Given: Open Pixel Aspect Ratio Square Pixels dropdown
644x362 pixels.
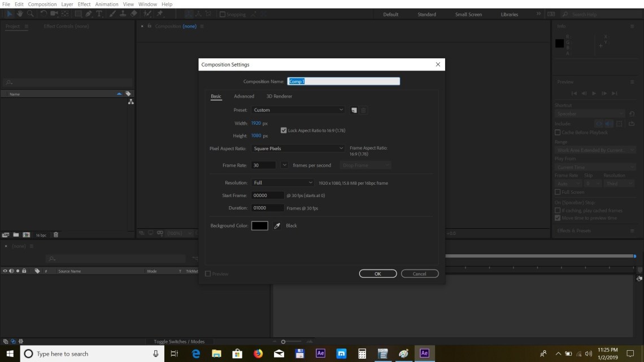Looking at the screenshot, I should pos(298,149).
